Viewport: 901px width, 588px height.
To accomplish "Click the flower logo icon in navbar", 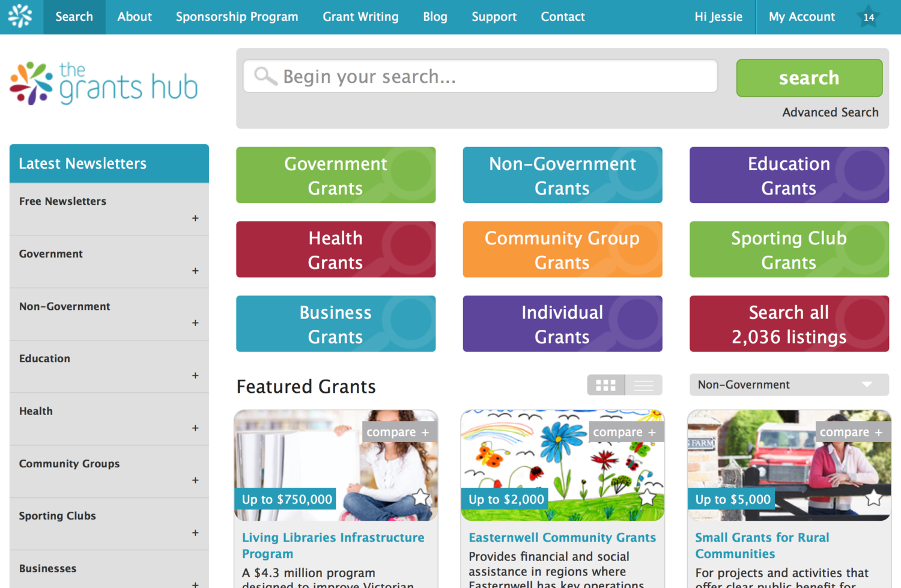I will coord(20,17).
